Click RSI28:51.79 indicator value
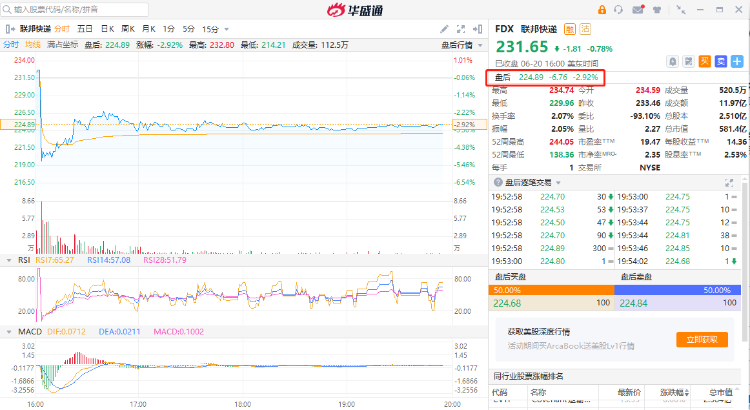Screen dimensions: 750x410 [x=165, y=260]
